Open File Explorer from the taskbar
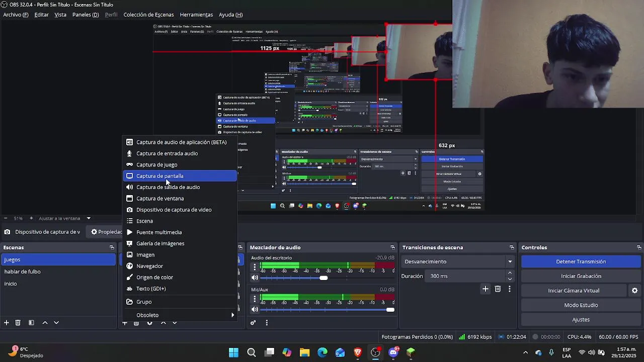 [304, 352]
